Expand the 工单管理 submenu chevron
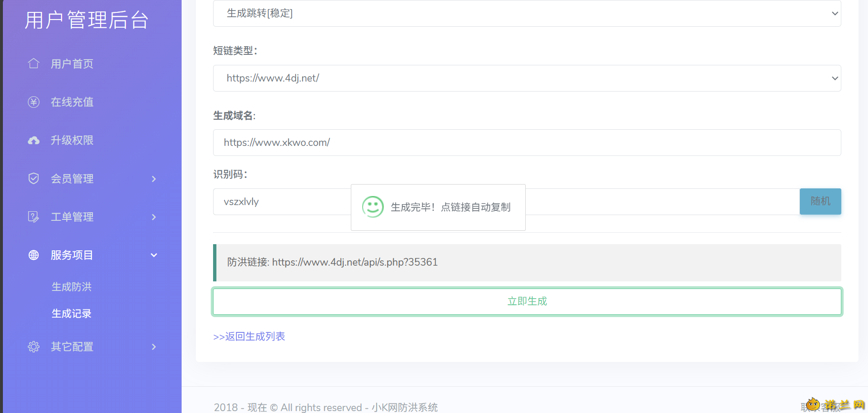The width and height of the screenshot is (868, 413). [x=153, y=217]
